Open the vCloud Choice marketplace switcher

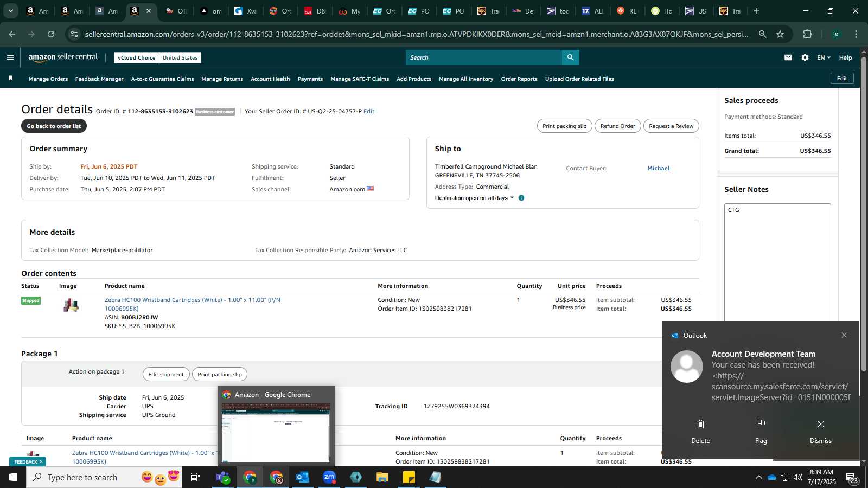(x=157, y=57)
